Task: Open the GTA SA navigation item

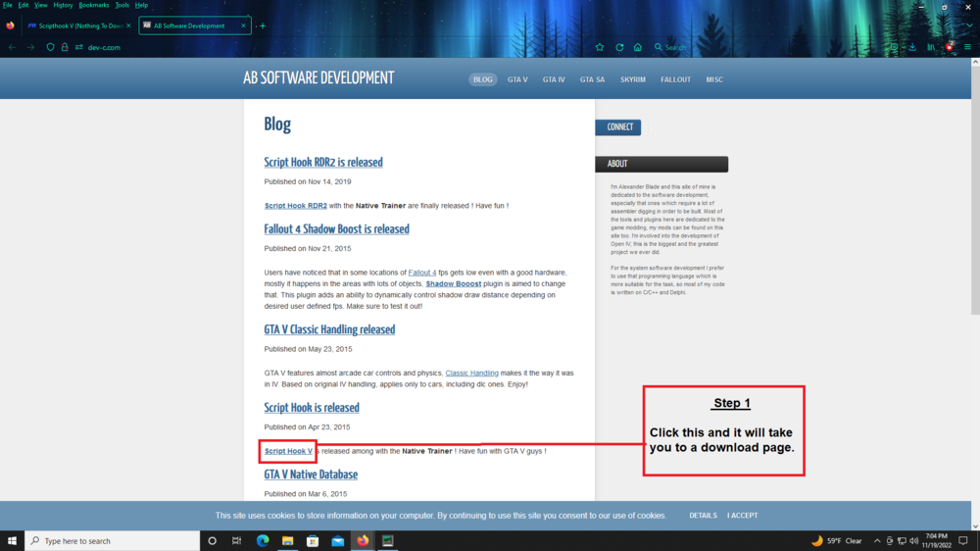Action: pyautogui.click(x=592, y=79)
